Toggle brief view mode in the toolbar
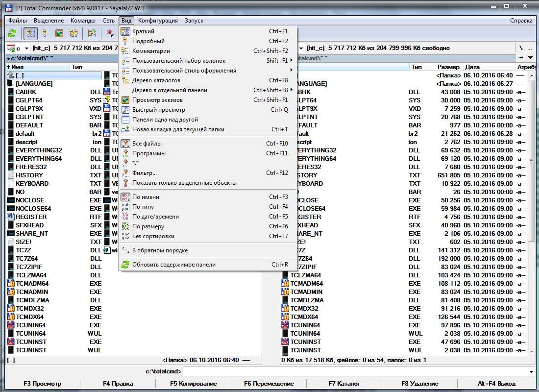 coord(30,33)
